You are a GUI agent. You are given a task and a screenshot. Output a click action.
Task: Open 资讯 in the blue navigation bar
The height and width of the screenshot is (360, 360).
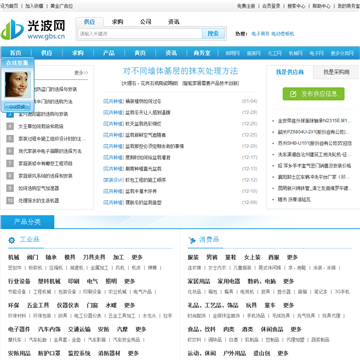[x=171, y=53]
